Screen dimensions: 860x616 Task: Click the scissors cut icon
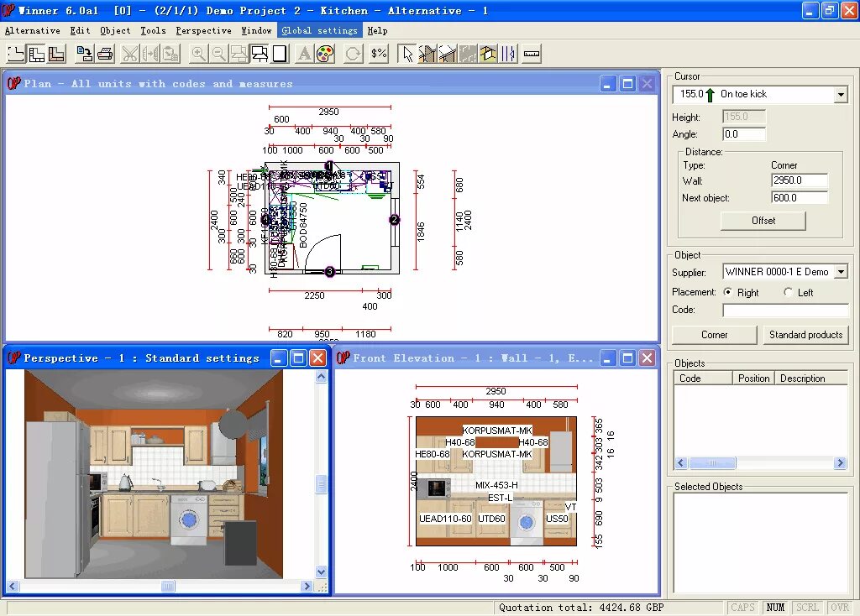click(x=130, y=54)
